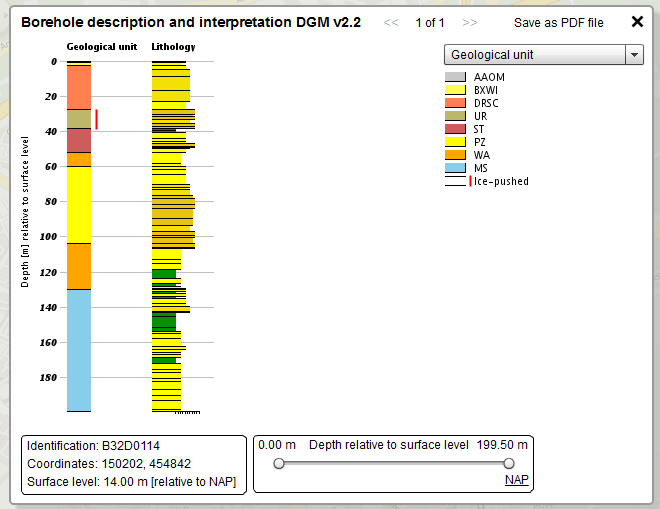Click the left depth slider handle

click(x=279, y=463)
